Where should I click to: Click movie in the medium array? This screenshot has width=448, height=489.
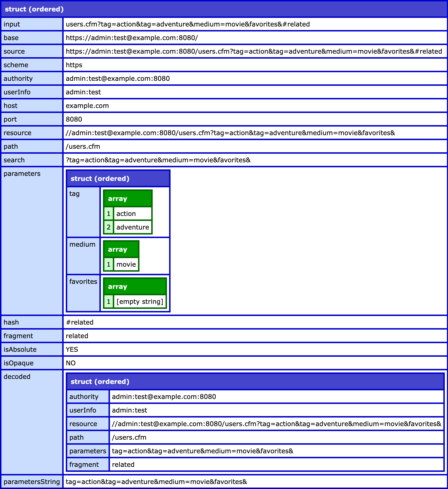tap(126, 264)
